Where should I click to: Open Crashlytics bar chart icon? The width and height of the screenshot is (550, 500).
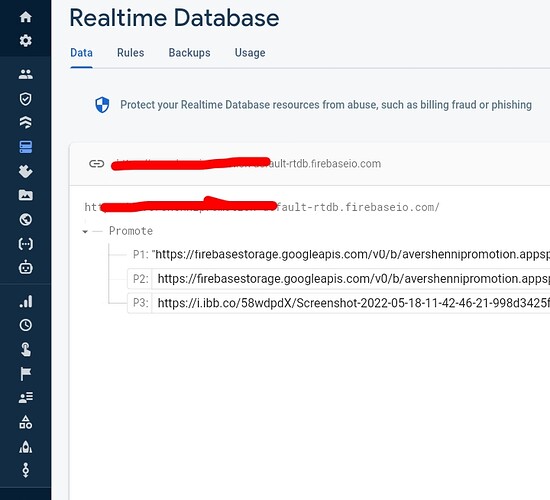(x=26, y=301)
